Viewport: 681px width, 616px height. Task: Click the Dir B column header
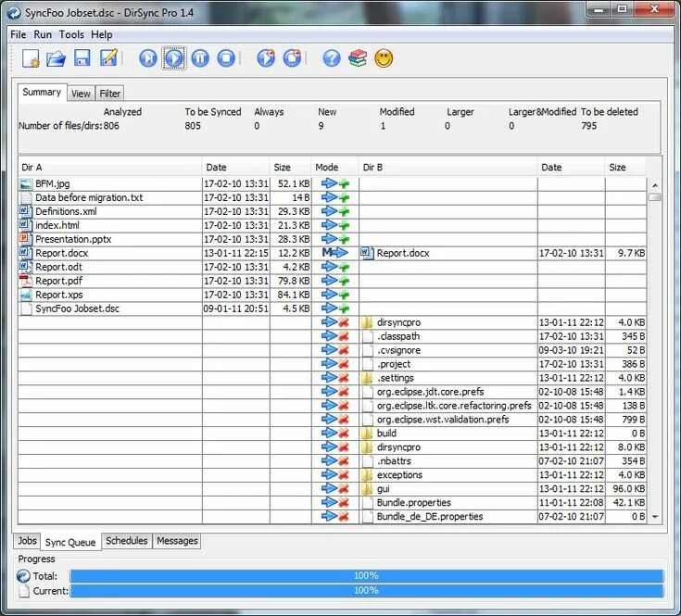coord(448,168)
